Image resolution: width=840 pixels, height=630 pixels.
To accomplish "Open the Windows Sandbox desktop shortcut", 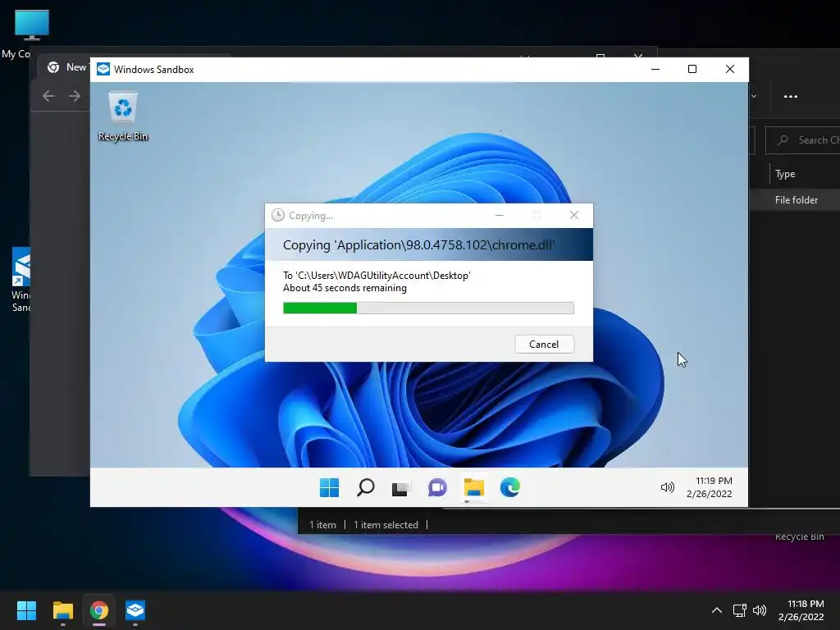I will tap(21, 280).
